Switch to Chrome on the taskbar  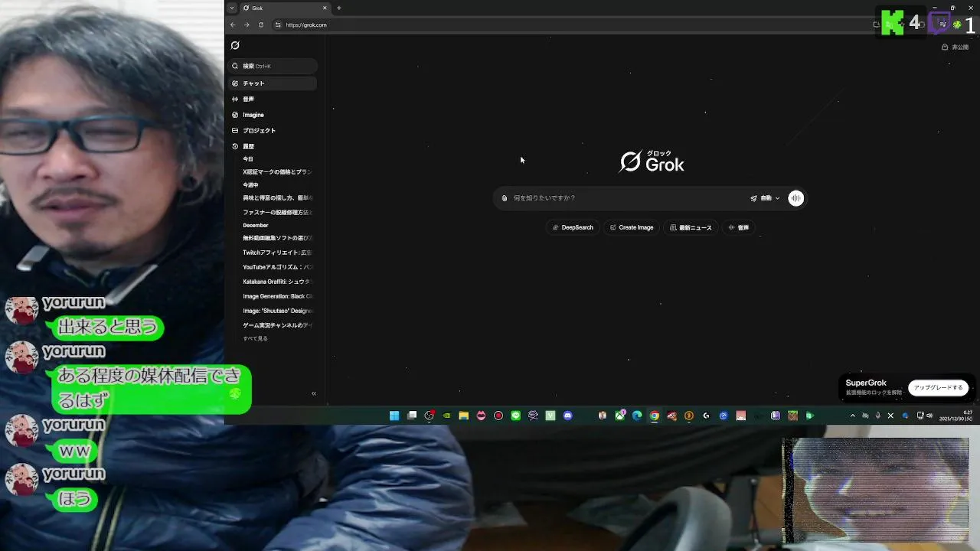tap(655, 416)
